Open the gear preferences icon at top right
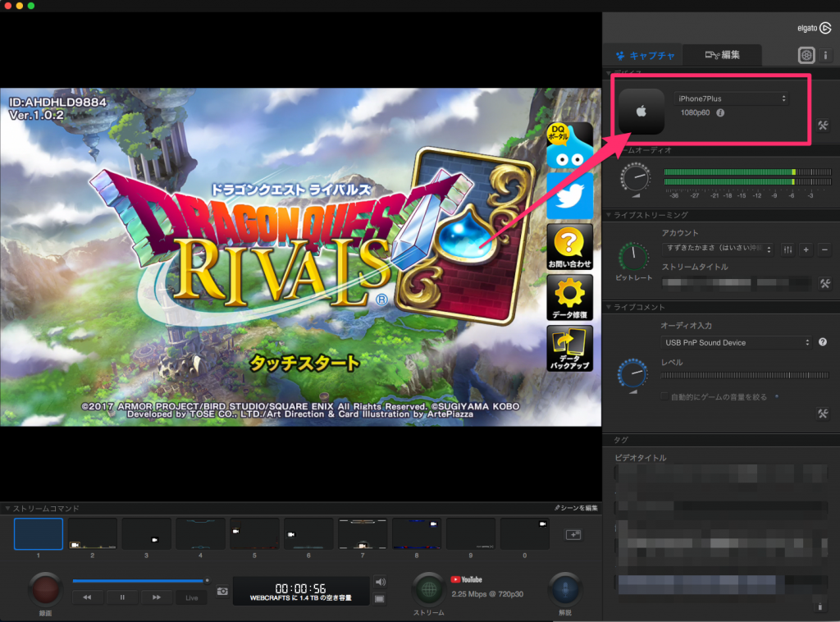This screenshot has width=840, height=622. pos(806,55)
